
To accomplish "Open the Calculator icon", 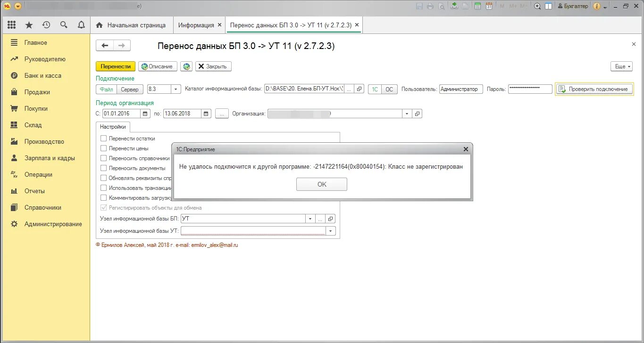I will (x=477, y=6).
